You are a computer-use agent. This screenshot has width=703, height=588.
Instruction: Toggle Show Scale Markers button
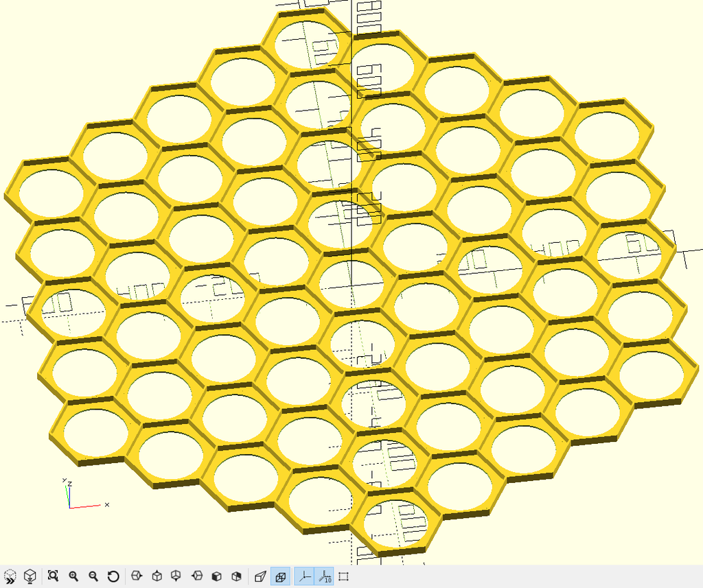click(325, 576)
